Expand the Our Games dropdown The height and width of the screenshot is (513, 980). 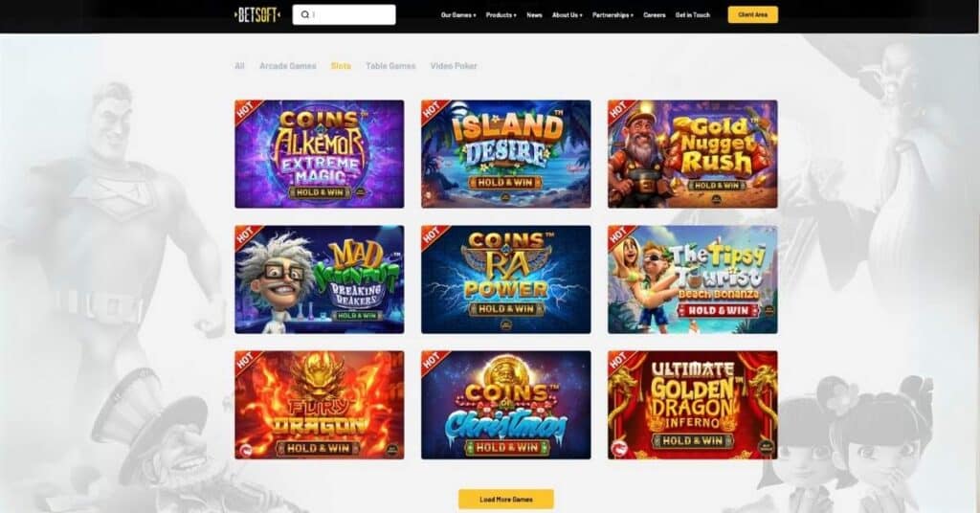pyautogui.click(x=458, y=15)
